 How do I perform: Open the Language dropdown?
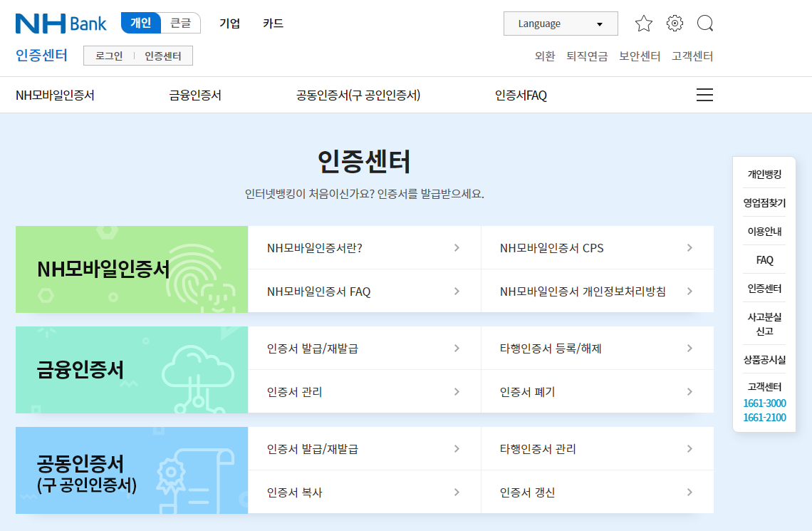click(x=561, y=24)
